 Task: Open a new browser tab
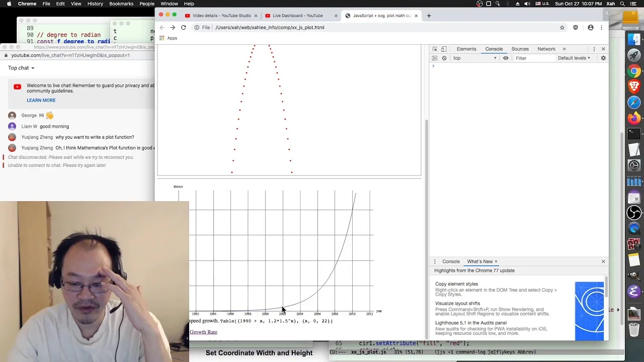point(429,16)
